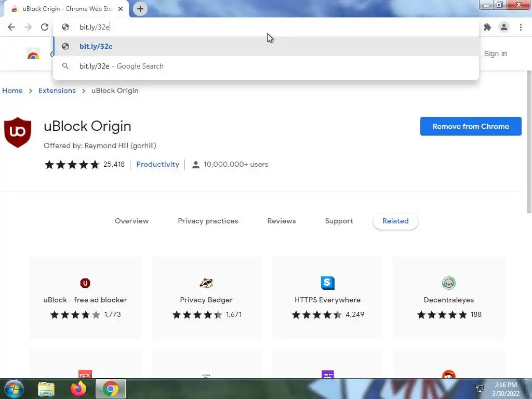Open the Privacy Badger title

tap(206, 300)
